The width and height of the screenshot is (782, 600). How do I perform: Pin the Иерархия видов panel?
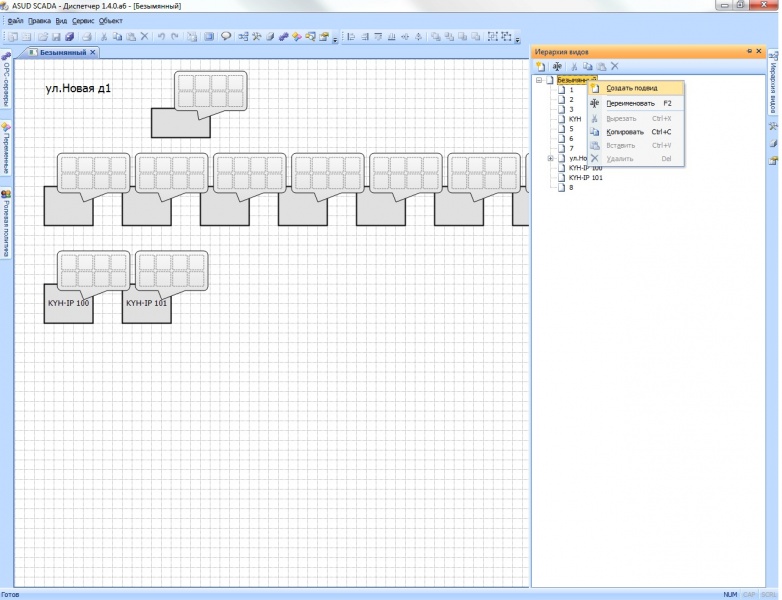point(749,51)
